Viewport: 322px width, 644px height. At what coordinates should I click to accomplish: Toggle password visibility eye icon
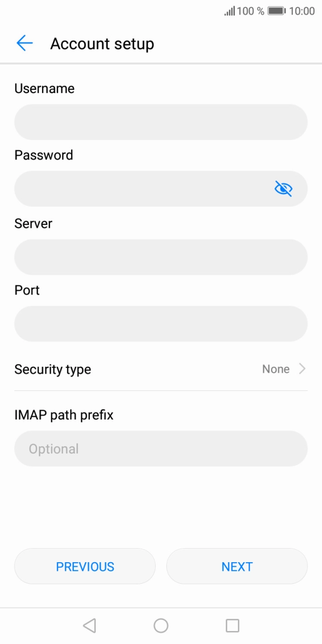pyautogui.click(x=283, y=188)
